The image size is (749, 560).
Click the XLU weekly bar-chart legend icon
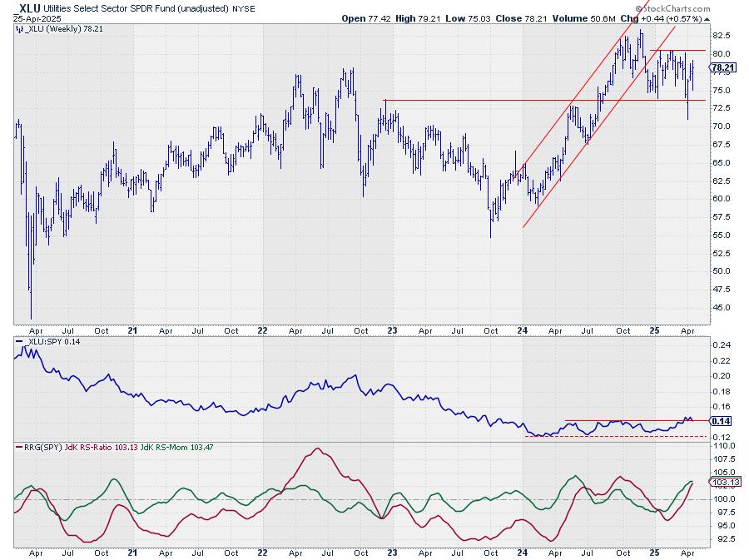(18, 28)
